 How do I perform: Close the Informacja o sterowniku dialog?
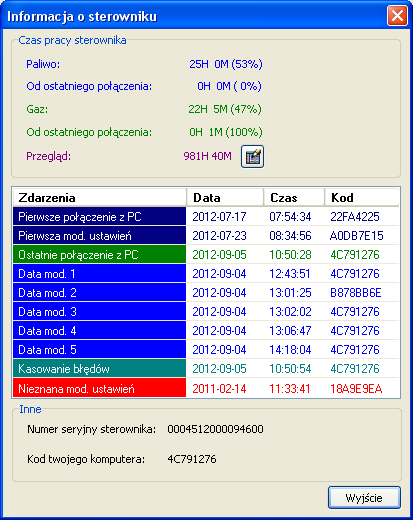click(x=397, y=15)
